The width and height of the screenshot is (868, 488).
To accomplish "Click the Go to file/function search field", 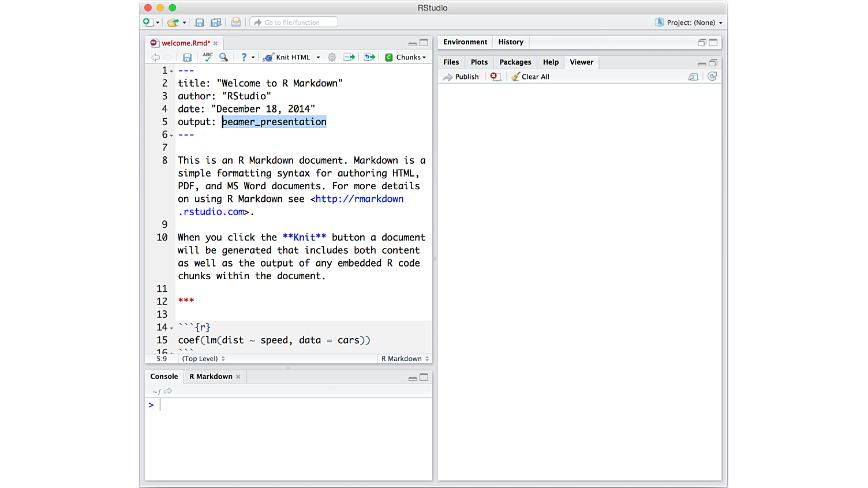I will pyautogui.click(x=294, y=22).
